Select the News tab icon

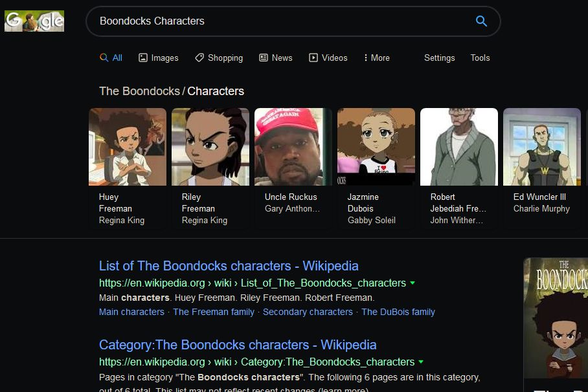(x=264, y=58)
